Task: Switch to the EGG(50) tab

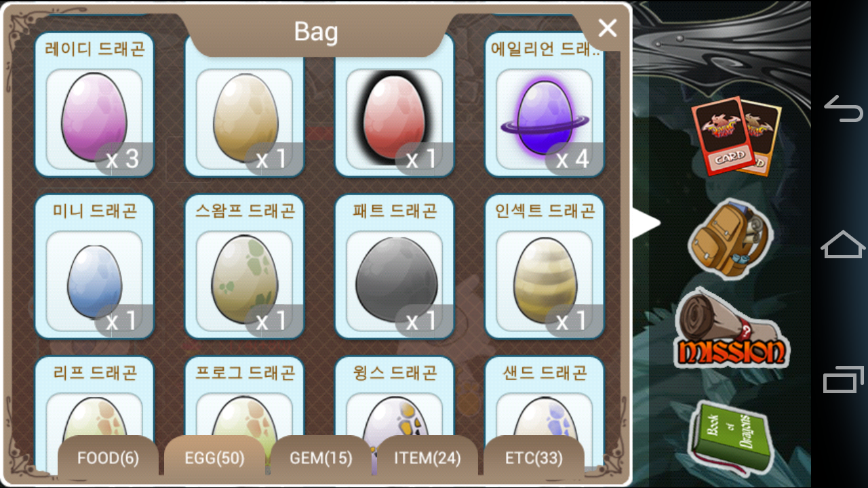Action: click(x=214, y=457)
